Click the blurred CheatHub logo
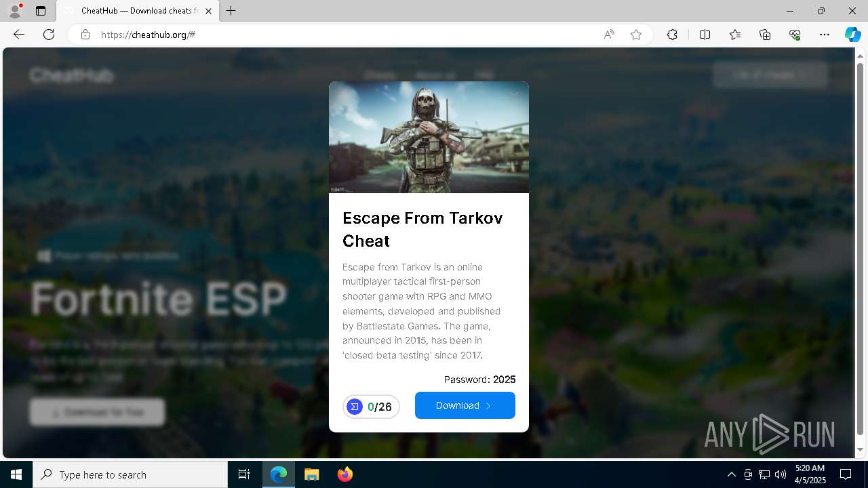Image resolution: width=868 pixels, height=488 pixels. 71,75
